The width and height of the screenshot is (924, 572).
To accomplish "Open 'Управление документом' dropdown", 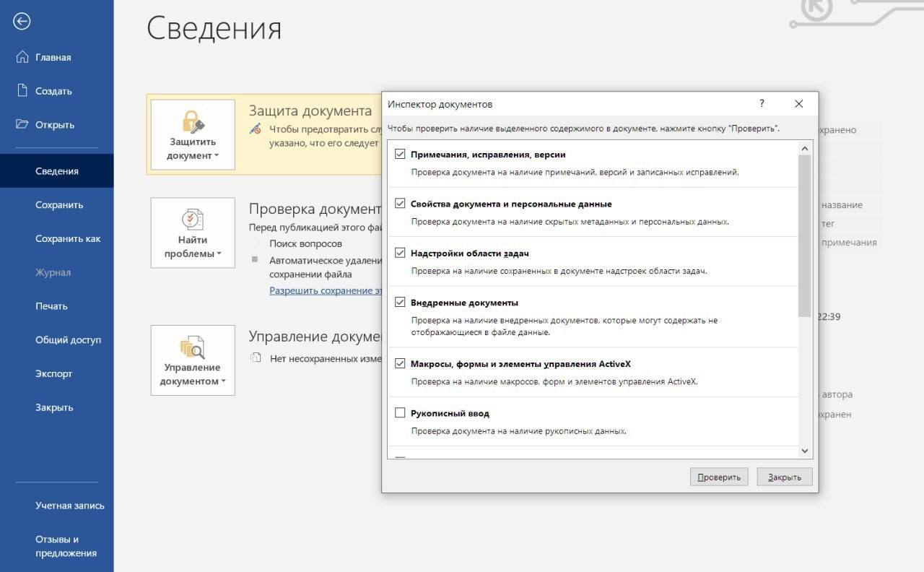I will click(x=193, y=374).
